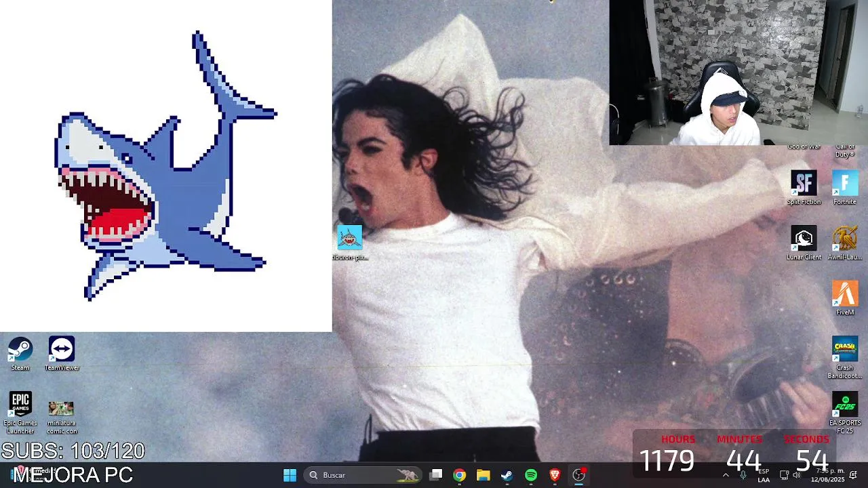Open Spotify from the taskbar
The height and width of the screenshot is (488, 868).
[x=531, y=475]
